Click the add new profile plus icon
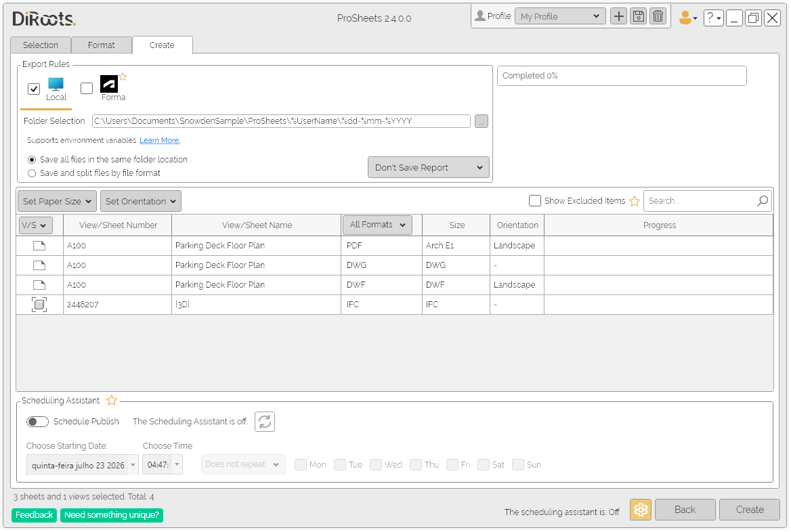Viewport: 791px width, 532px height. coord(618,17)
